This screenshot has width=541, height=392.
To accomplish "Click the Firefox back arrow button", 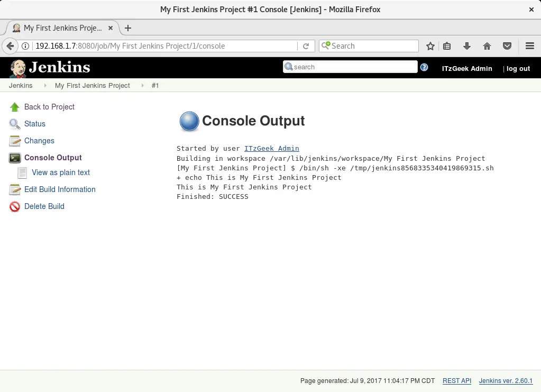I will [10, 46].
